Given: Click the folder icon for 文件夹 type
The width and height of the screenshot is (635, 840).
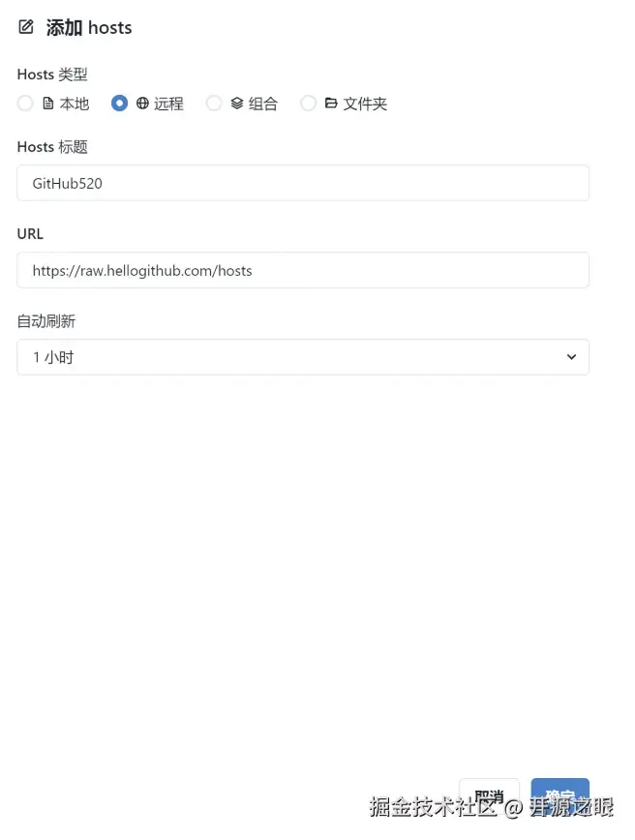Looking at the screenshot, I should click(x=331, y=103).
